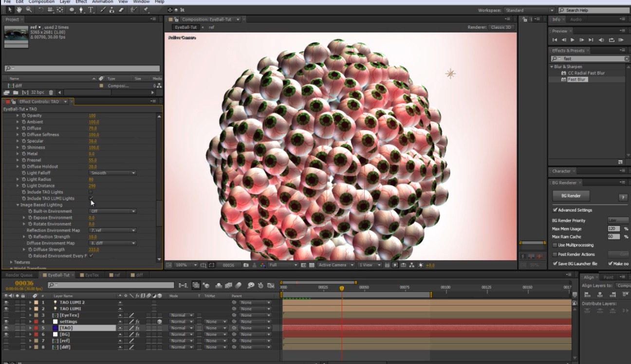Select the Eraser tool

[122, 9]
